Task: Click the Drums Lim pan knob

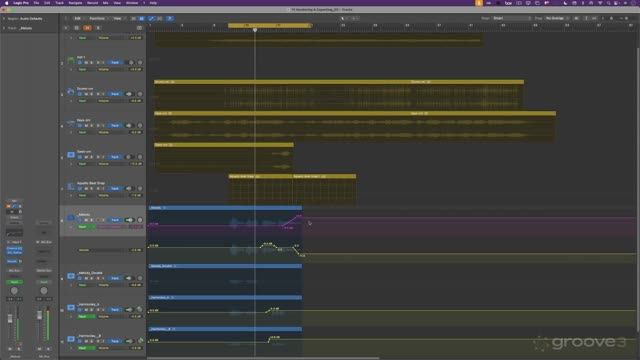Action: click(140, 94)
